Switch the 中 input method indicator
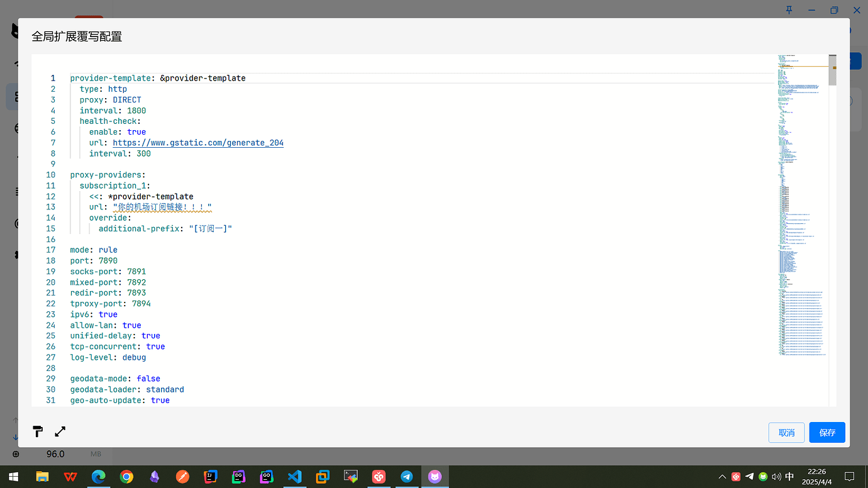The width and height of the screenshot is (868, 488). (789, 477)
